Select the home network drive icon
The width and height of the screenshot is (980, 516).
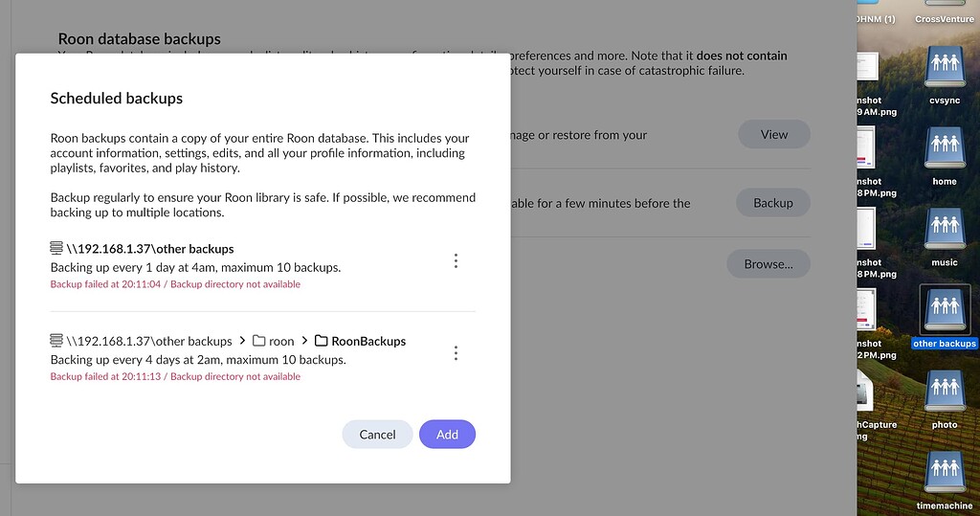coord(945,148)
